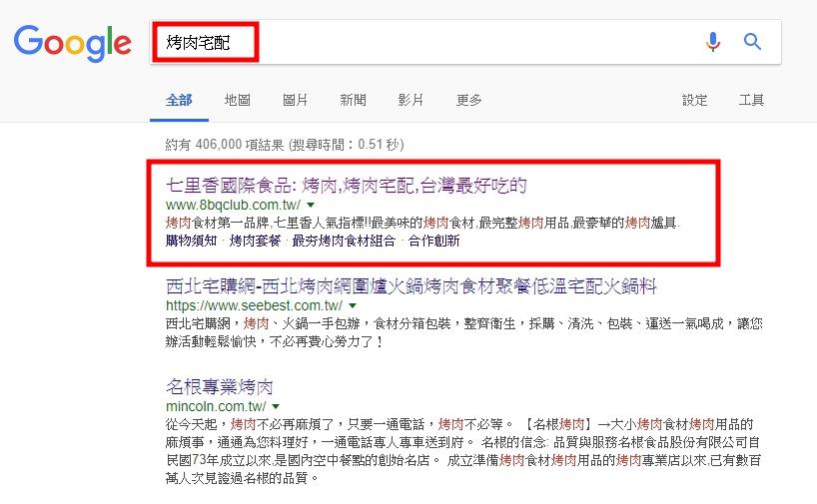Select the 全部 tab
This screenshot has width=817, height=504.
pyautogui.click(x=179, y=100)
